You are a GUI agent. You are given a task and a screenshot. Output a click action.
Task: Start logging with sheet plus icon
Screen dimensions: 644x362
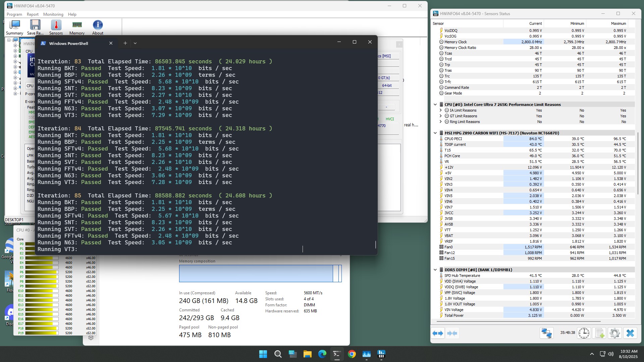click(x=599, y=333)
